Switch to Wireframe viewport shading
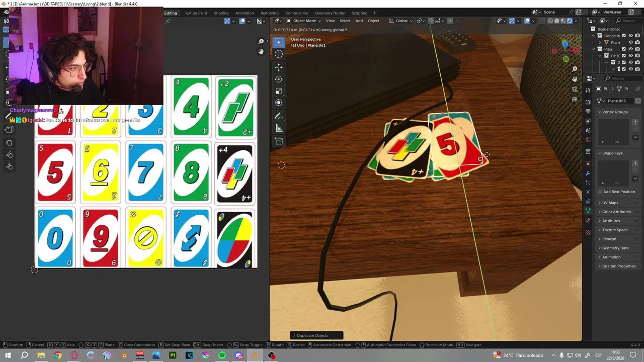 tap(550, 21)
